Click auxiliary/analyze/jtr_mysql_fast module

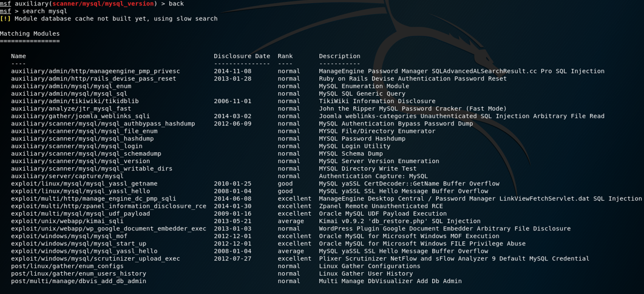tap(71, 109)
